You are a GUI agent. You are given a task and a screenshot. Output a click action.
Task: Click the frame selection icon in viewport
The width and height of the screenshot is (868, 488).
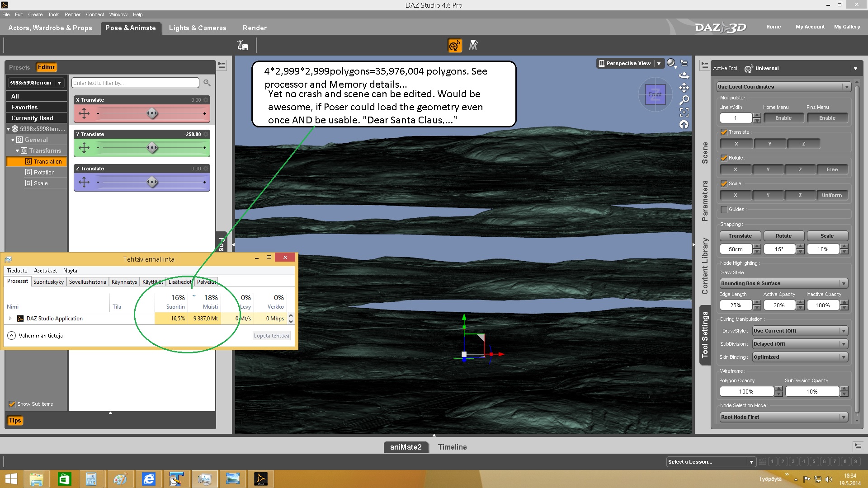(x=684, y=112)
